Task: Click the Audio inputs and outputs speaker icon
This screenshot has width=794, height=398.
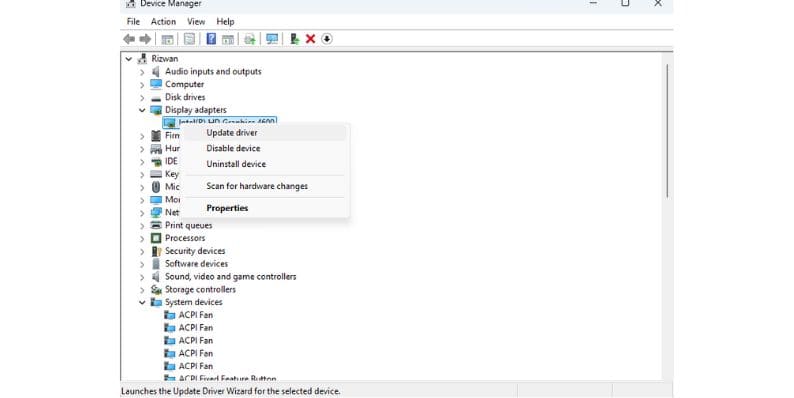Action: (x=156, y=71)
